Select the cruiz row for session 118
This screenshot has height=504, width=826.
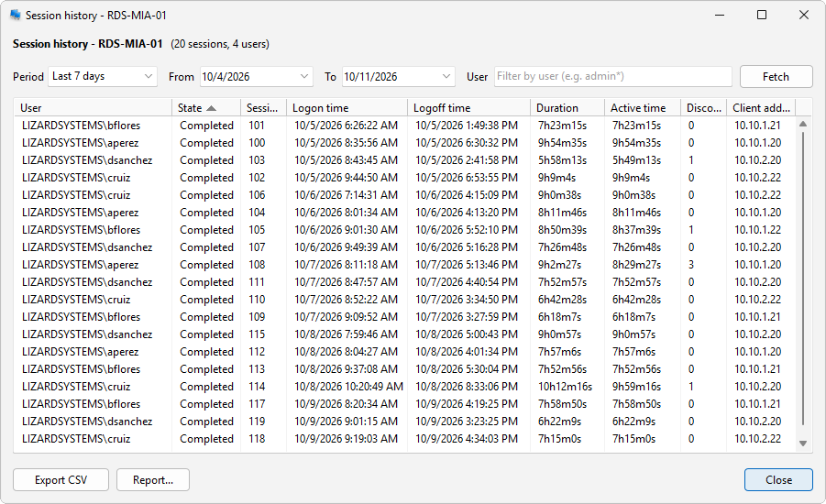click(x=404, y=438)
